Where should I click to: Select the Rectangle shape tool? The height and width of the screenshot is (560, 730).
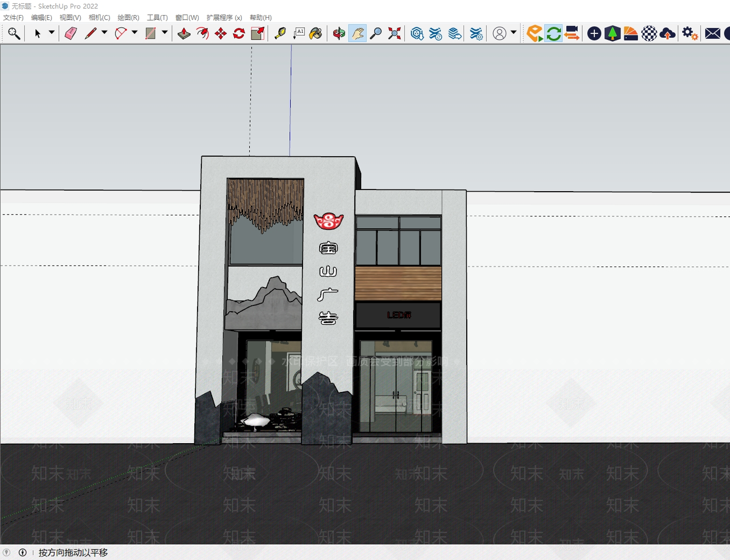pos(151,33)
